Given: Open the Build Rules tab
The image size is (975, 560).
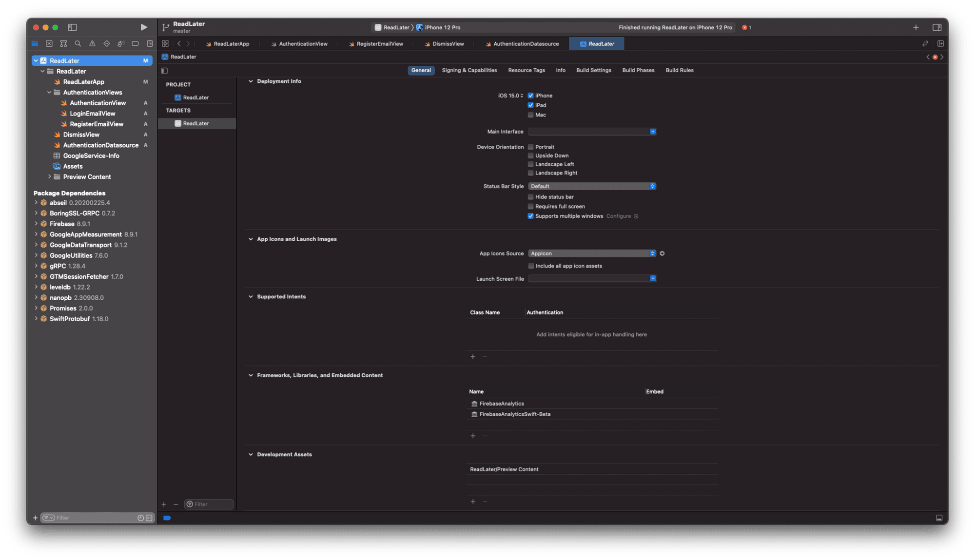Looking at the screenshot, I should pyautogui.click(x=680, y=71).
